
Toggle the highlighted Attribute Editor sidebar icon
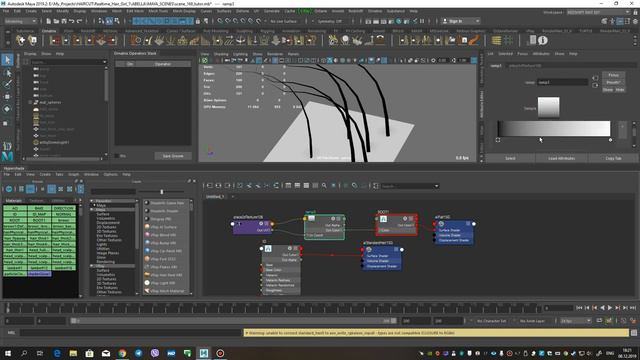[x=620, y=21]
